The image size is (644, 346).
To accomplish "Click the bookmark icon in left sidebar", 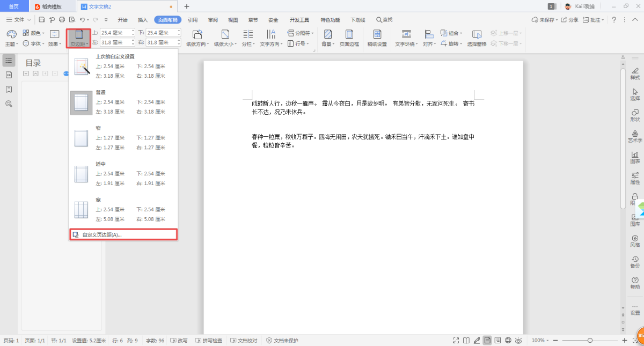I will coord(9,89).
